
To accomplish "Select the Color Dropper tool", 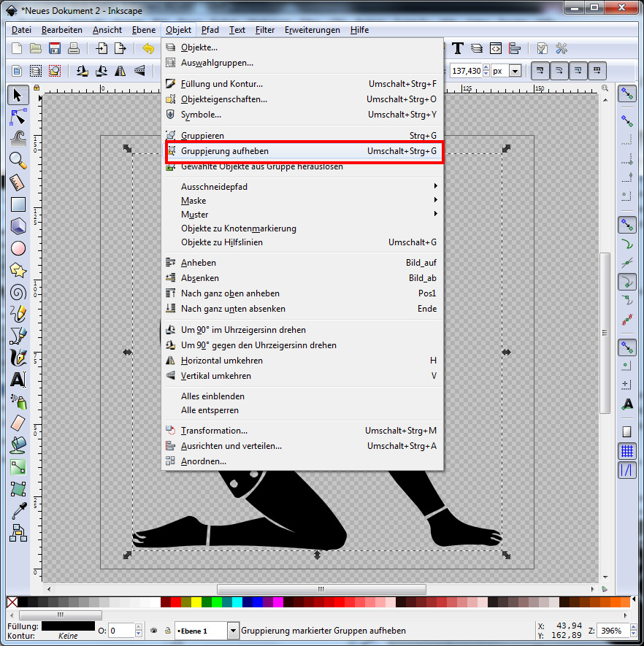I will [18, 511].
